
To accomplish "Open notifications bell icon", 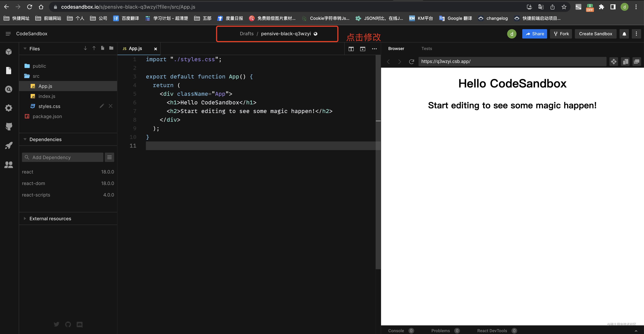I will (624, 34).
